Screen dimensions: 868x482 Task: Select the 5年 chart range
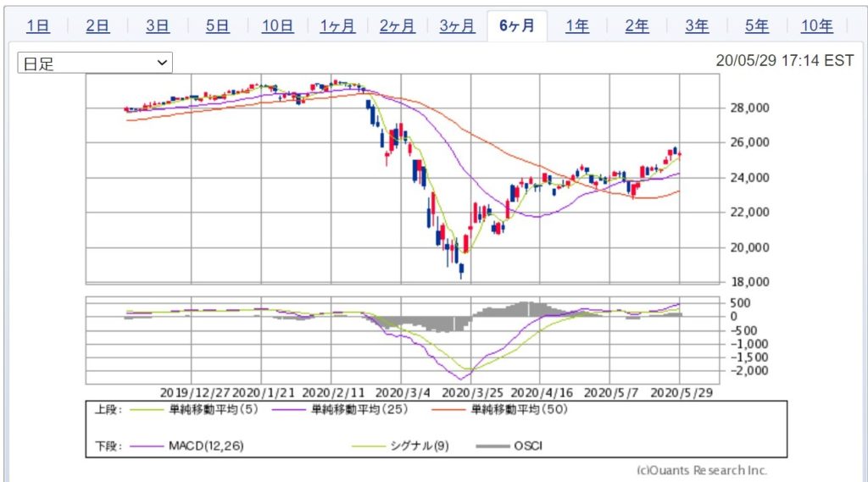pos(757,26)
